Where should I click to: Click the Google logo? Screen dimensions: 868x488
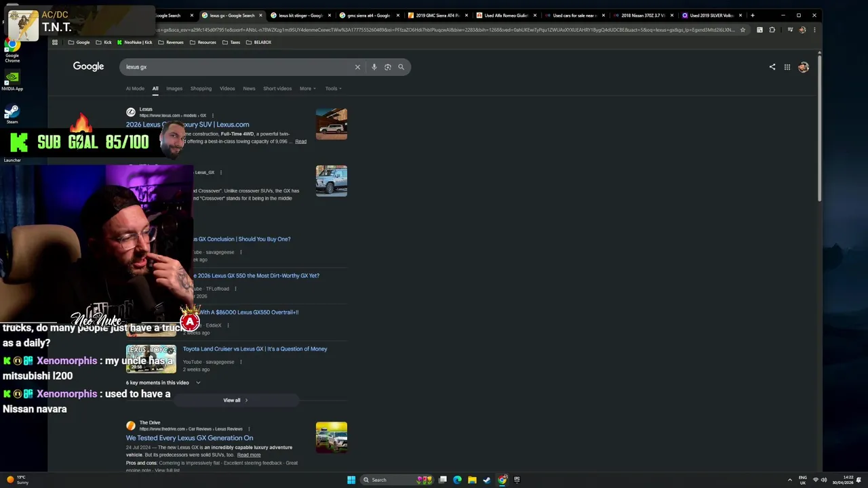pyautogui.click(x=88, y=66)
